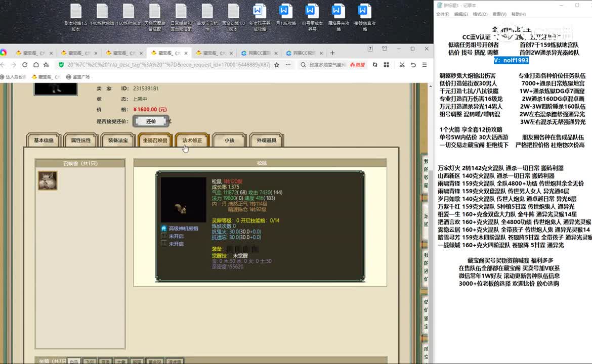592x364 pixels.
Task: Close the active 藏宝阁 browser tab
Action: pos(186,53)
